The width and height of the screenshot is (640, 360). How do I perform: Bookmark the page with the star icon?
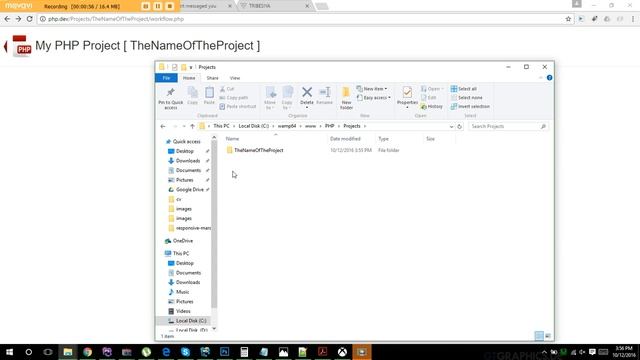568,19
